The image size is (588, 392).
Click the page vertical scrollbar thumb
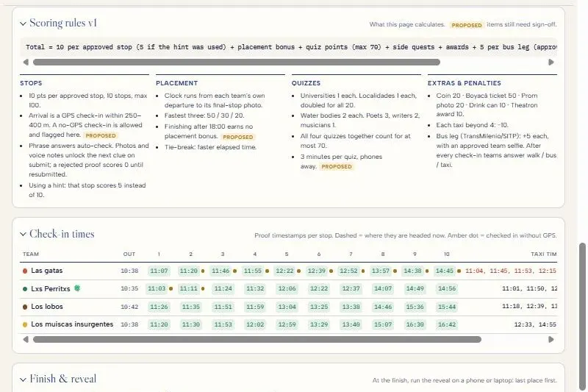pos(582,317)
